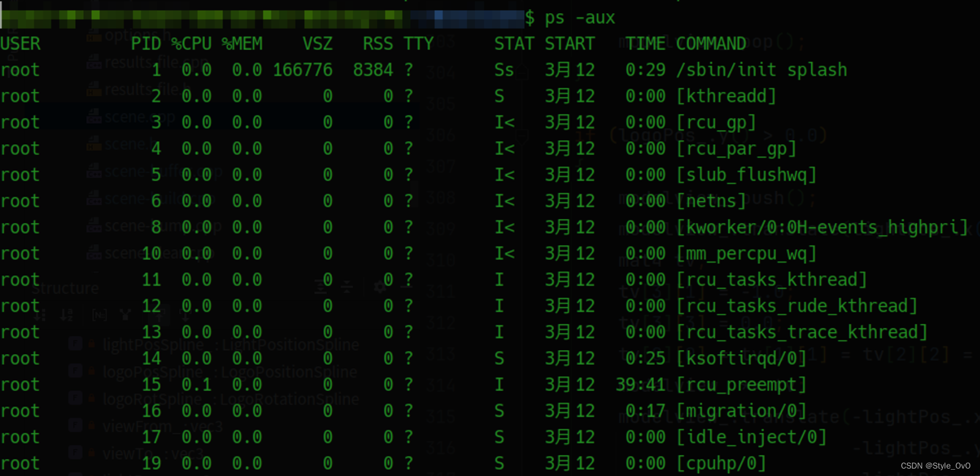The image size is (980, 476).
Task: Select the RSS column header
Action: tap(378, 44)
